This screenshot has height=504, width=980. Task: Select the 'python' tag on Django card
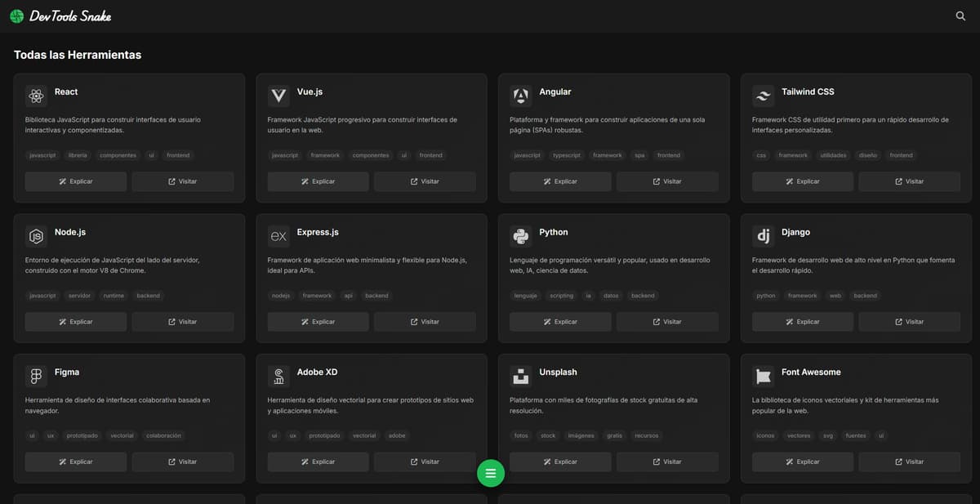(x=766, y=296)
